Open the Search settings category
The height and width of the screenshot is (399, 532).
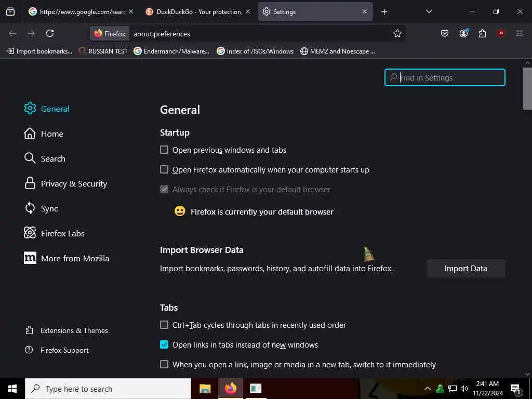pos(45,158)
